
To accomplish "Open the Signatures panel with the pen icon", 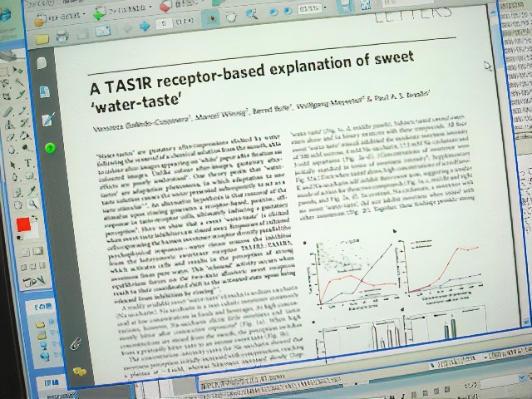I will [x=47, y=119].
